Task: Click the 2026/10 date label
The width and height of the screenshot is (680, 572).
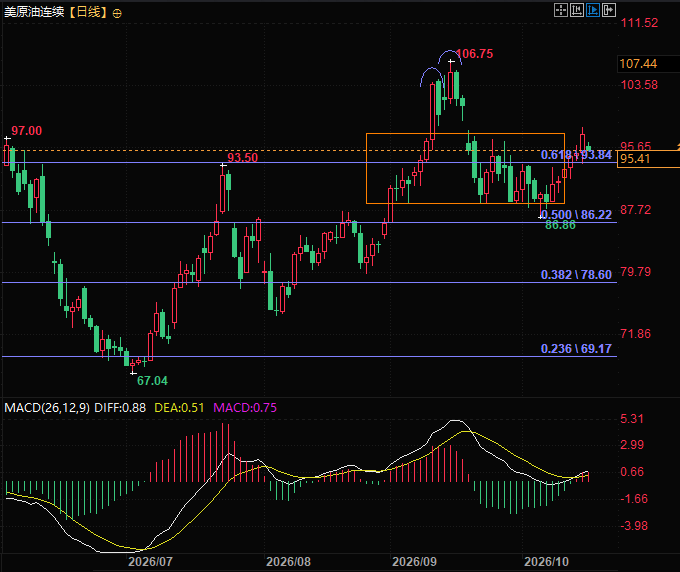Action: (x=546, y=562)
